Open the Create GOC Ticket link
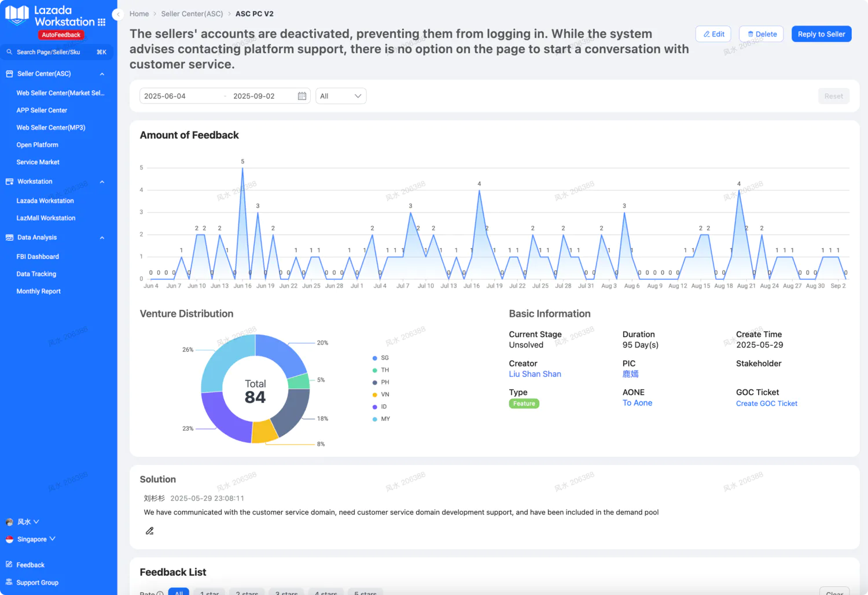Screen dimensions: 868x595 click(766, 404)
